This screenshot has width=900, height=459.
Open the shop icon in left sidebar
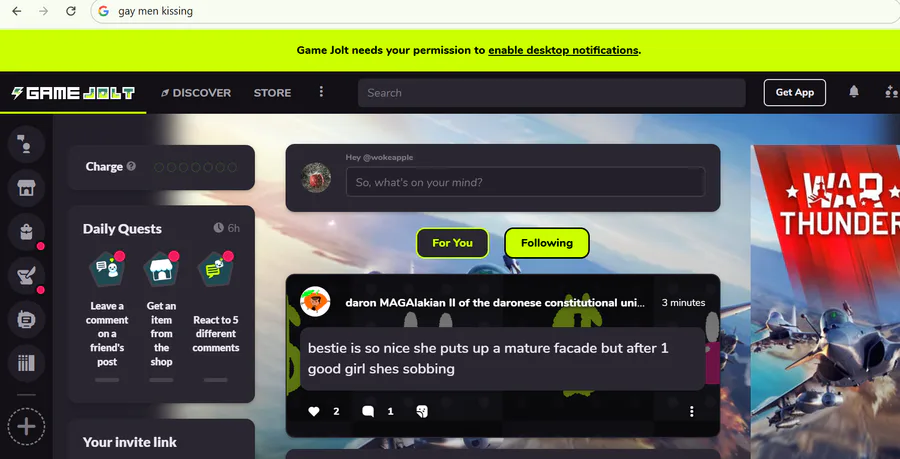[26, 188]
